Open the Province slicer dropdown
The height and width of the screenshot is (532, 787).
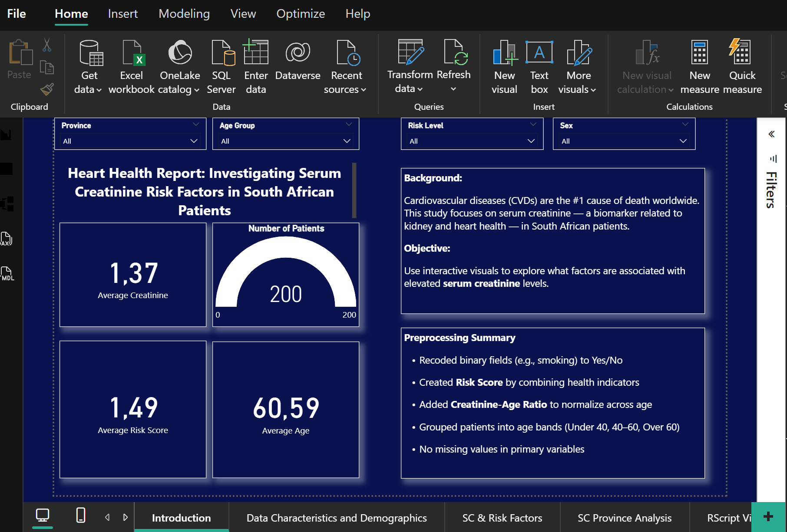tap(194, 141)
